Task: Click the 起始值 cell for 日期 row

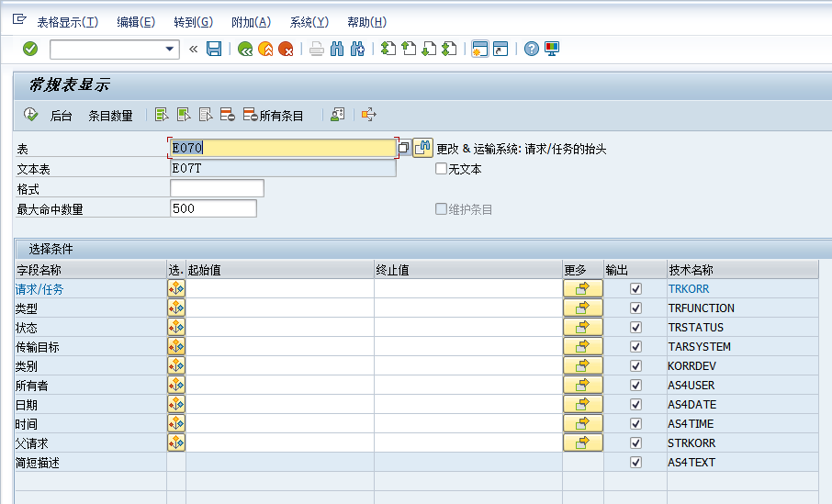Action: pos(280,404)
